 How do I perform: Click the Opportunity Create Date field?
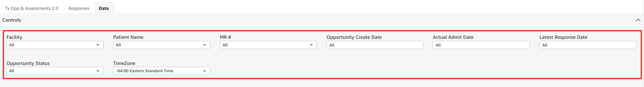coord(374,45)
